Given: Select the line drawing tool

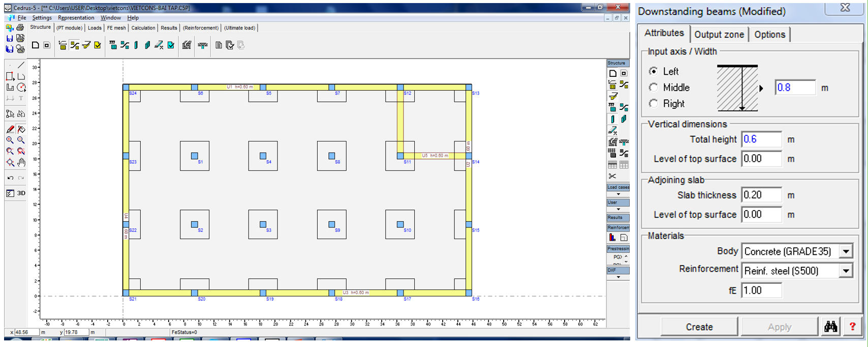Looking at the screenshot, I should pos(21,65).
